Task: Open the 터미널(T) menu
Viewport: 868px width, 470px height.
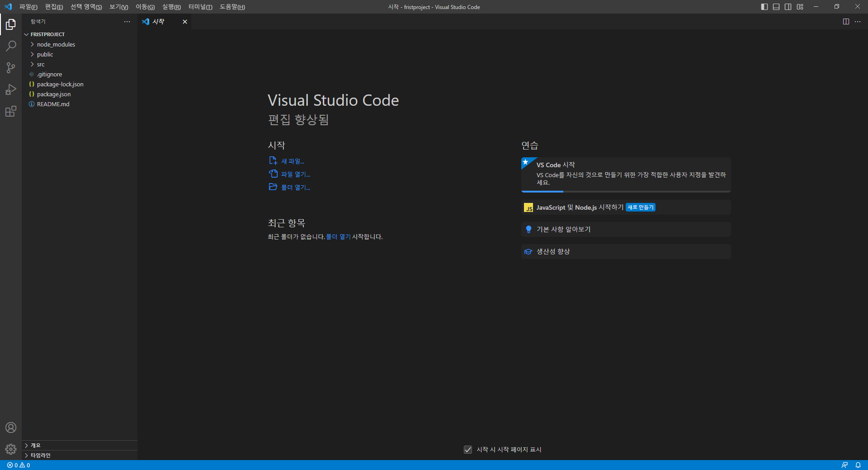Action: pos(200,7)
